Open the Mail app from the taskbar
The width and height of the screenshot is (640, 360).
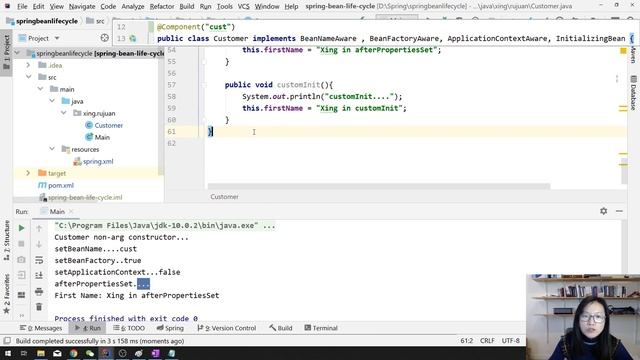57,353
